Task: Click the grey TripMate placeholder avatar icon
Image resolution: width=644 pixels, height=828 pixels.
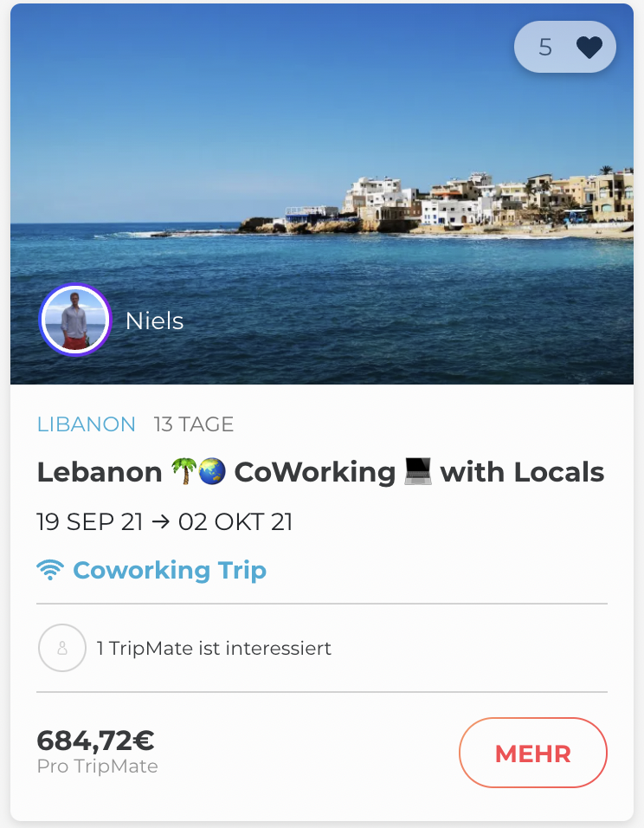Action: (x=62, y=648)
